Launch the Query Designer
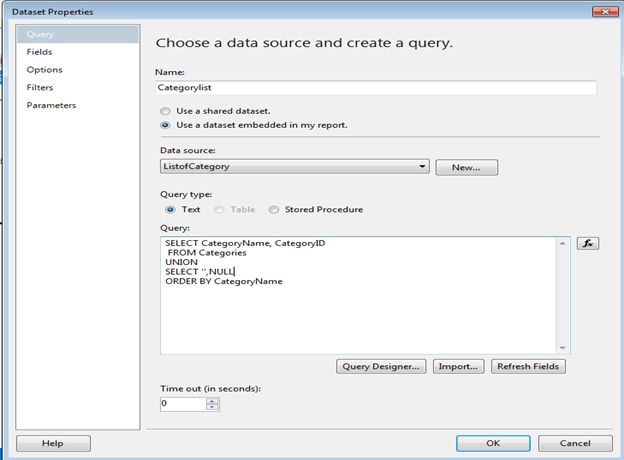The height and width of the screenshot is (460, 624). pyautogui.click(x=383, y=366)
